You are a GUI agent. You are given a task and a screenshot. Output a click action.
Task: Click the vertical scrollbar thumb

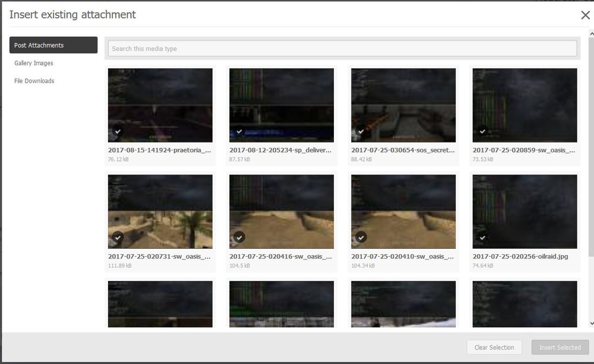tap(592, 147)
